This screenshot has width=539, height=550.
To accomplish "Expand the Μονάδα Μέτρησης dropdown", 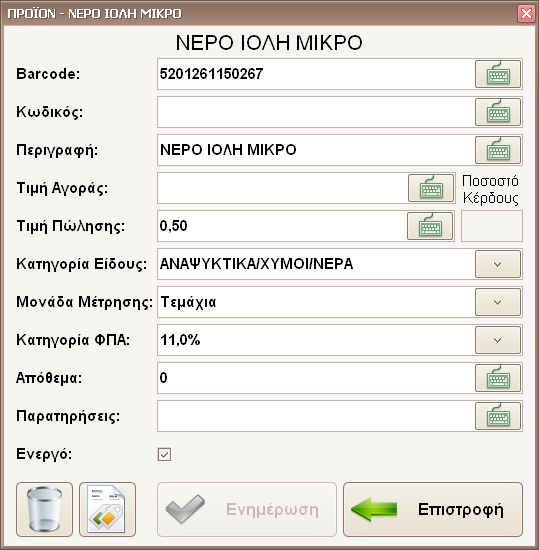I will (498, 302).
